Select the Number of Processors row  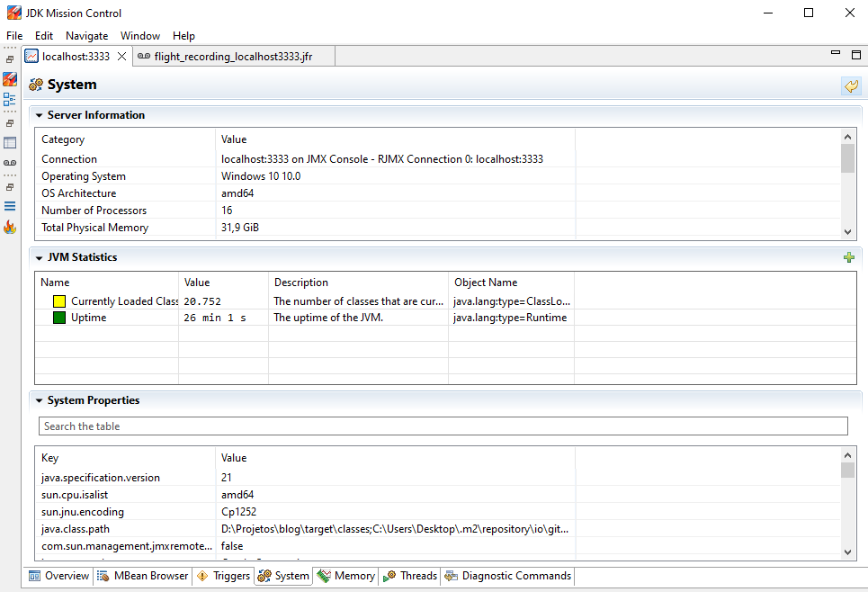click(x=438, y=211)
